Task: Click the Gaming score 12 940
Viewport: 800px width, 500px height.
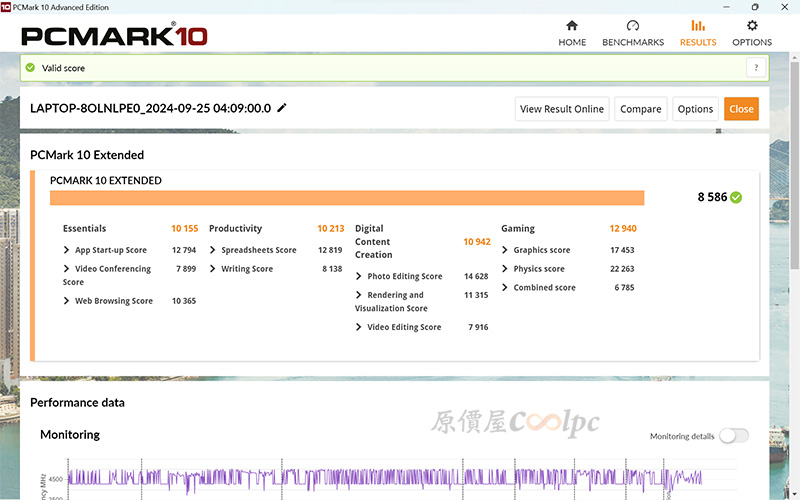Action: tap(623, 229)
